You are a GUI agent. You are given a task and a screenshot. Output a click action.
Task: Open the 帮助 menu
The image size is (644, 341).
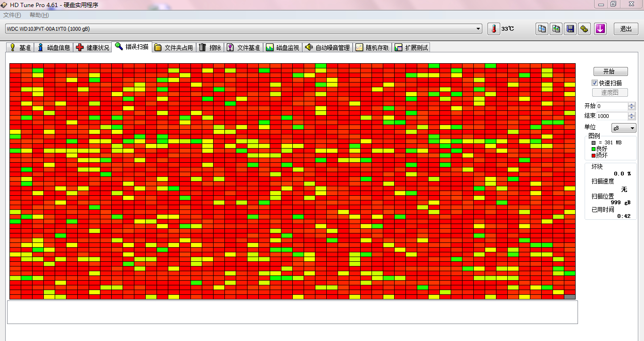tap(39, 15)
